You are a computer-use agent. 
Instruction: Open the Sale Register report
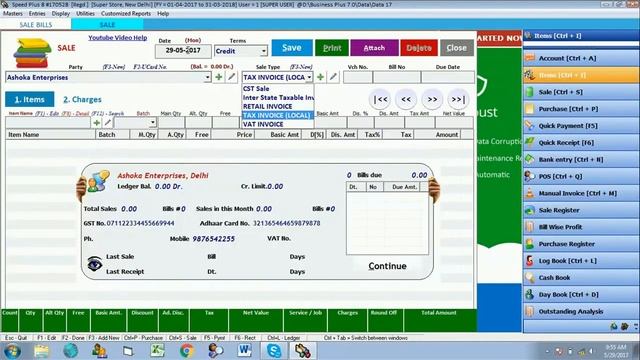581,210
